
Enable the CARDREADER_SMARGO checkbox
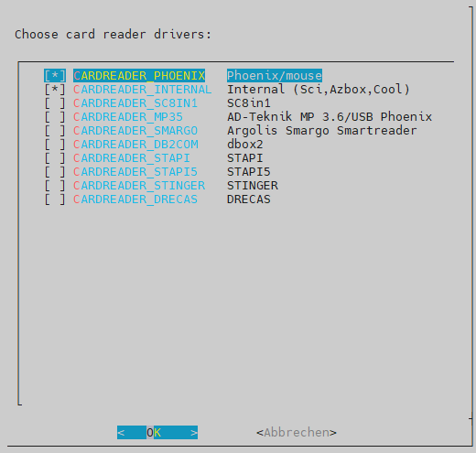point(55,131)
